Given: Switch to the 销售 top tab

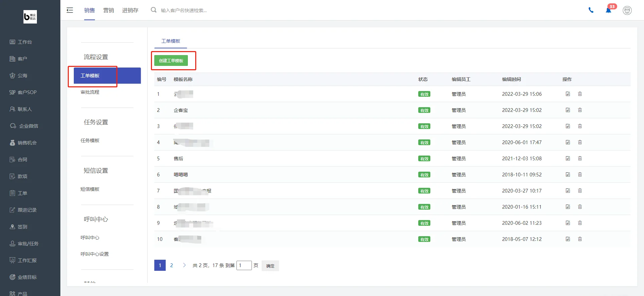Looking at the screenshot, I should (90, 10).
